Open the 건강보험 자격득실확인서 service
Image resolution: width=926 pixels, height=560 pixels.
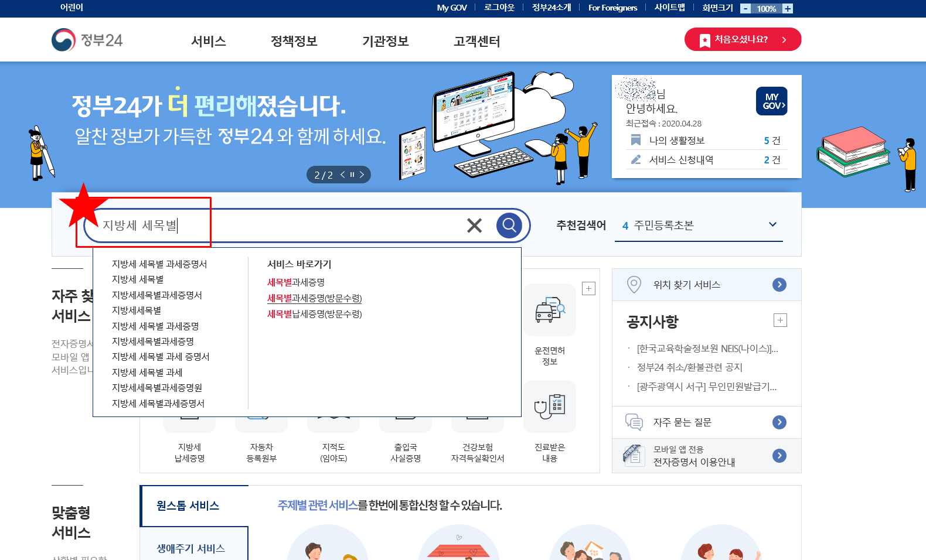(478, 452)
